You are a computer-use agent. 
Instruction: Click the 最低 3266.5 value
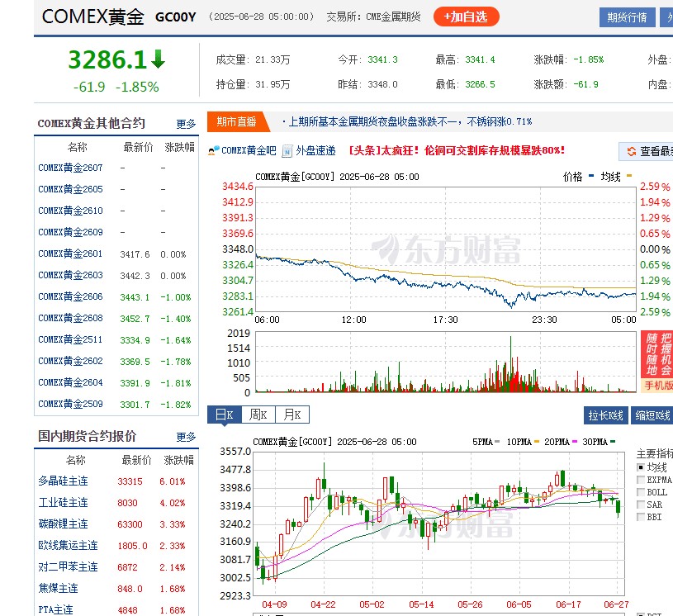click(480, 84)
